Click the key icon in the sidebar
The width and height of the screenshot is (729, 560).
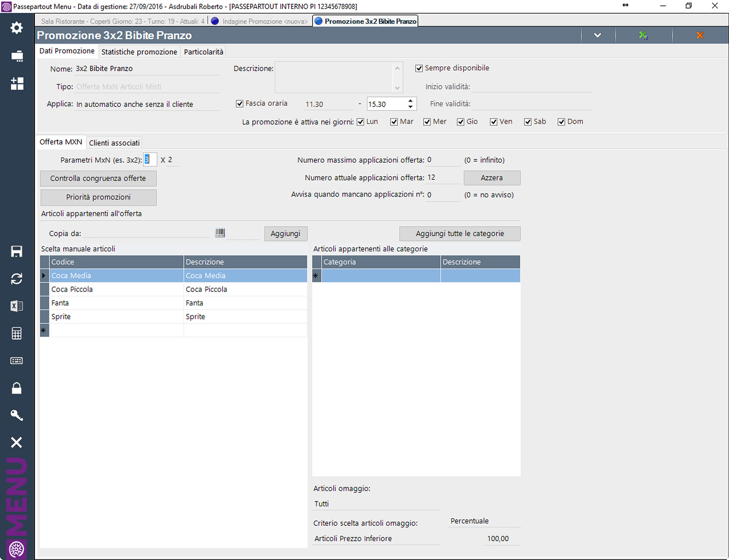pos(16,415)
